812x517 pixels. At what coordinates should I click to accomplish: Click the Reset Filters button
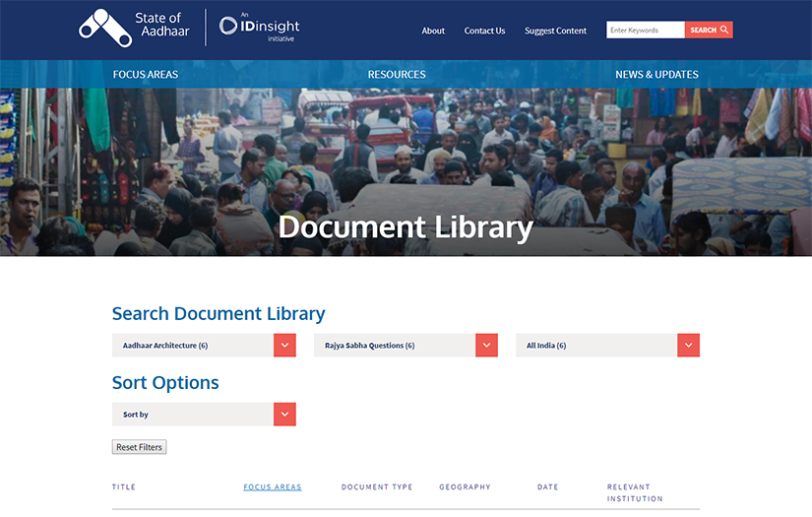(140, 446)
